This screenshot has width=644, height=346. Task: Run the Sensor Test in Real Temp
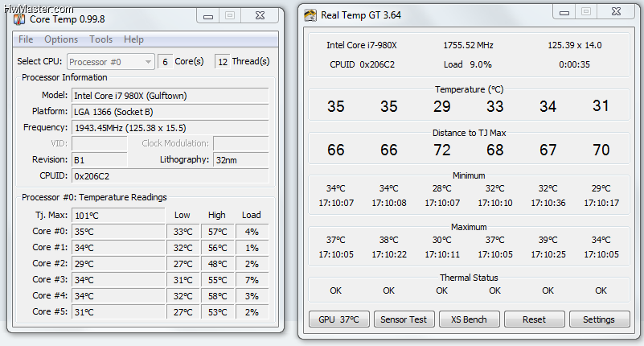click(x=404, y=319)
